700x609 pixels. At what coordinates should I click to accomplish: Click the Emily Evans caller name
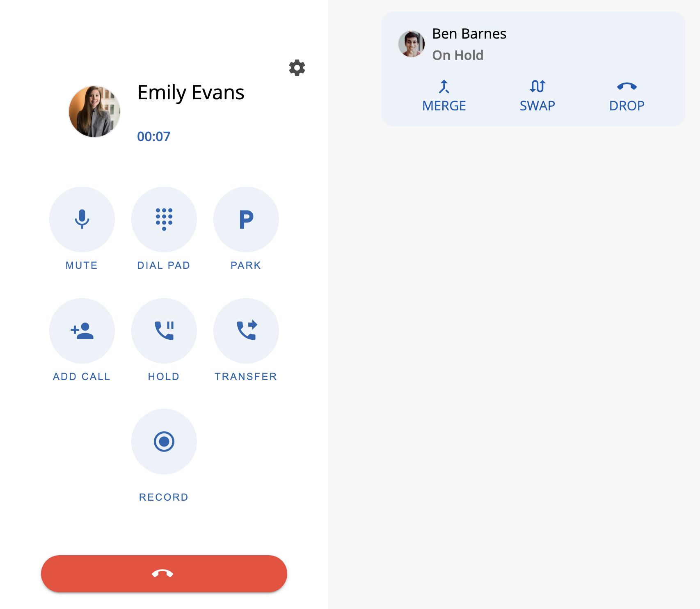(191, 93)
